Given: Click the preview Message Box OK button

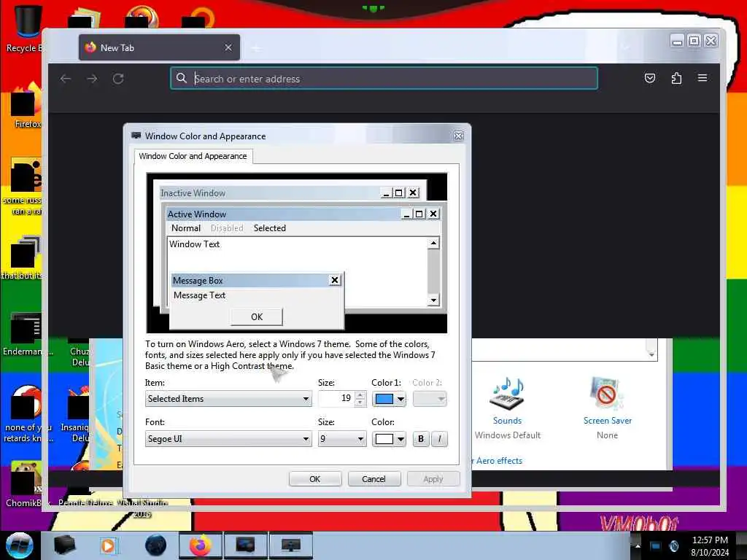Looking at the screenshot, I should (257, 316).
